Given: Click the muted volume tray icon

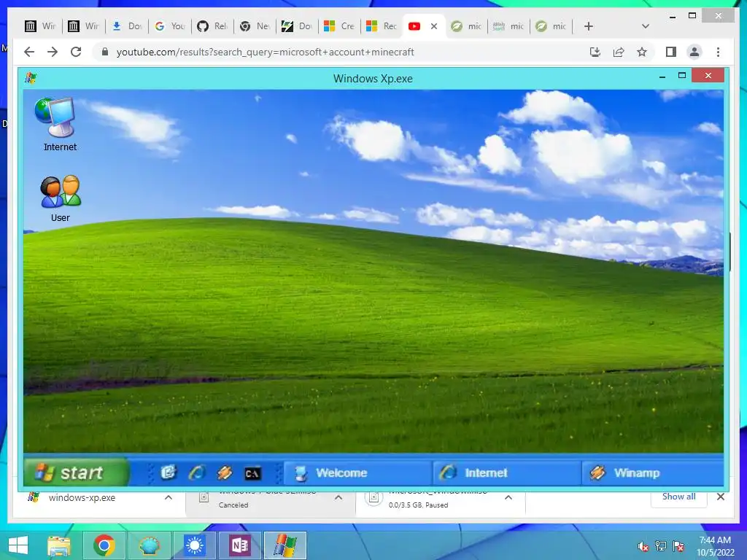Looking at the screenshot, I should click(643, 545).
